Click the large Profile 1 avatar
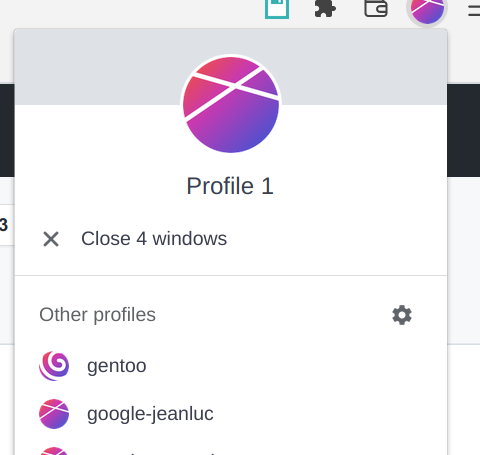Image resolution: width=480 pixels, height=455 pixels. 231,104
